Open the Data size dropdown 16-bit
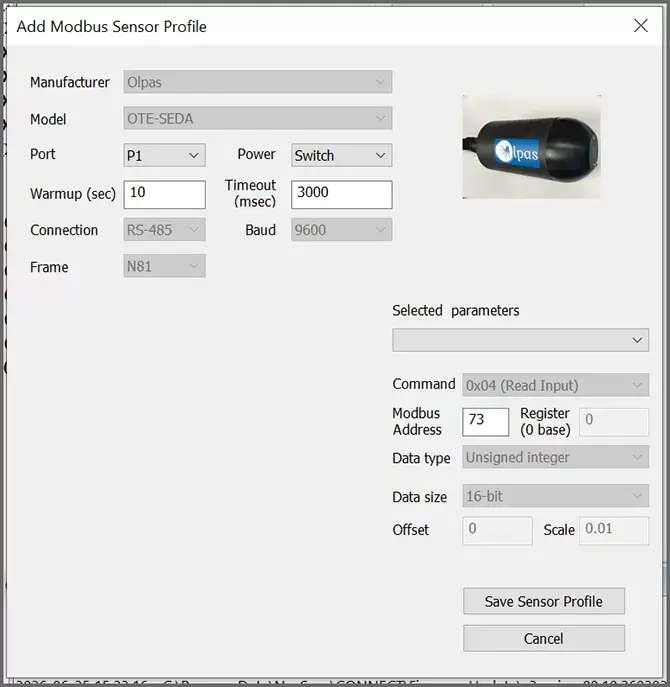The image size is (670, 687). pos(556,496)
